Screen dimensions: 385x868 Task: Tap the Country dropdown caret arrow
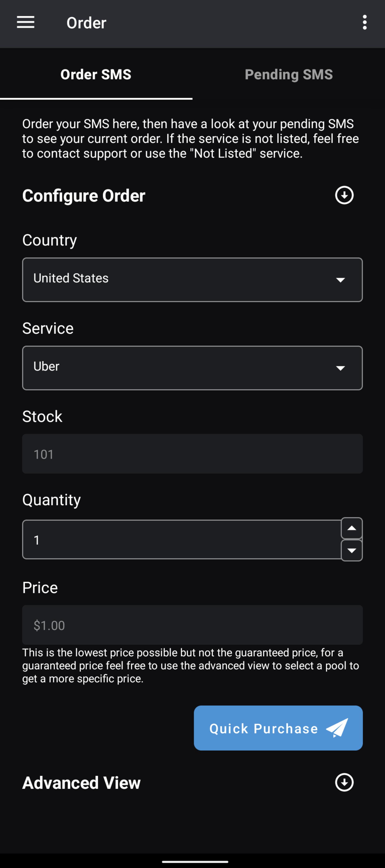341,280
